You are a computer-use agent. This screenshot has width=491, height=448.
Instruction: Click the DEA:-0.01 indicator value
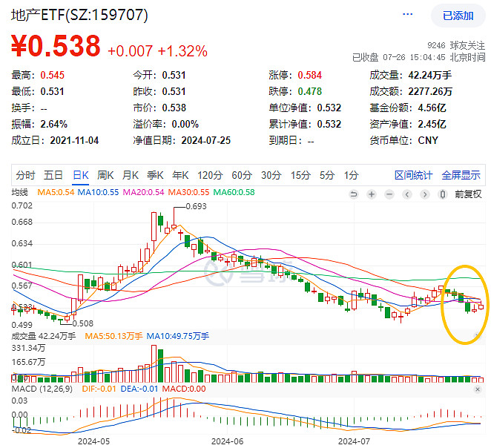point(139,389)
